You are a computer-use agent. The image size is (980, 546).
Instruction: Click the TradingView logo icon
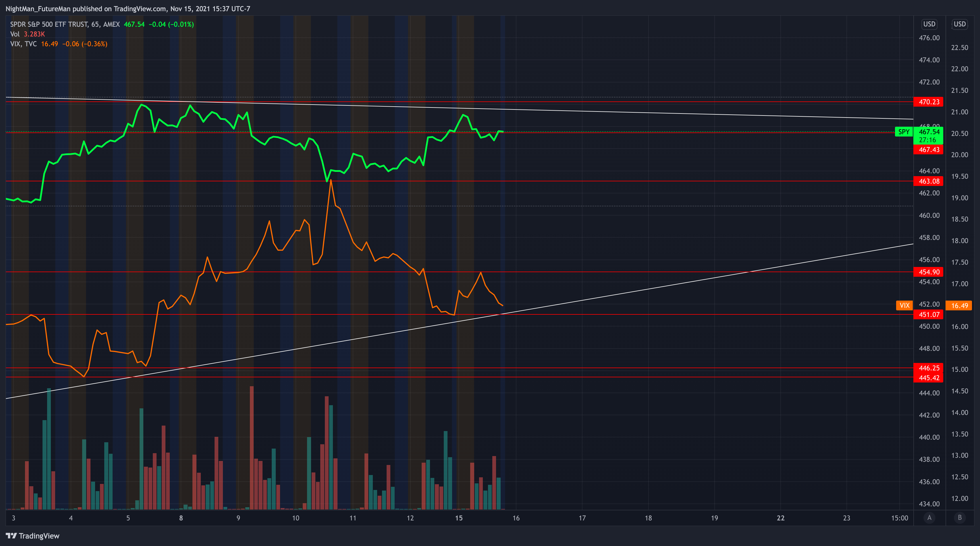point(11,536)
